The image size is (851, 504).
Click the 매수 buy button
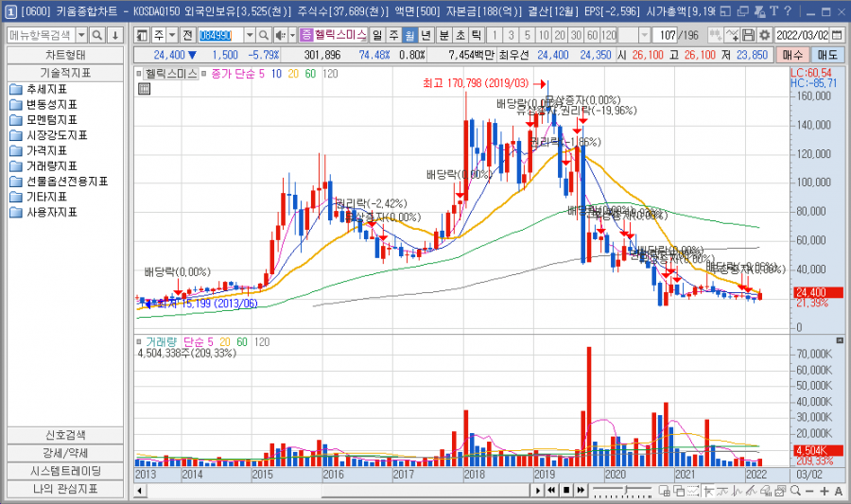point(792,56)
